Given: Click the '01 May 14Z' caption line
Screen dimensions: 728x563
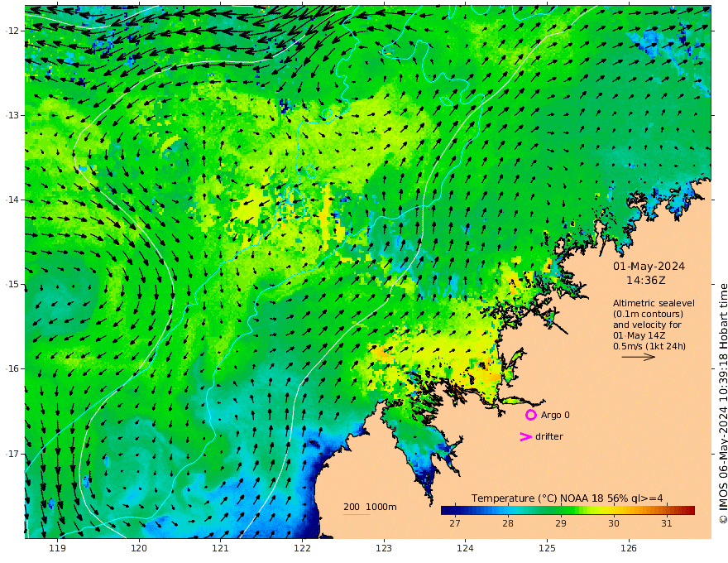Looking at the screenshot, I should coord(639,335).
